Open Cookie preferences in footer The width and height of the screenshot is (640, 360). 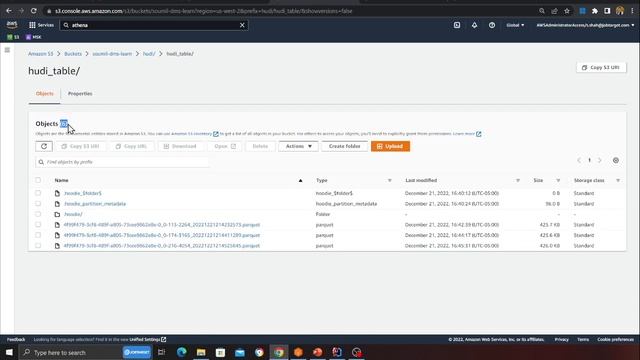coord(616,340)
